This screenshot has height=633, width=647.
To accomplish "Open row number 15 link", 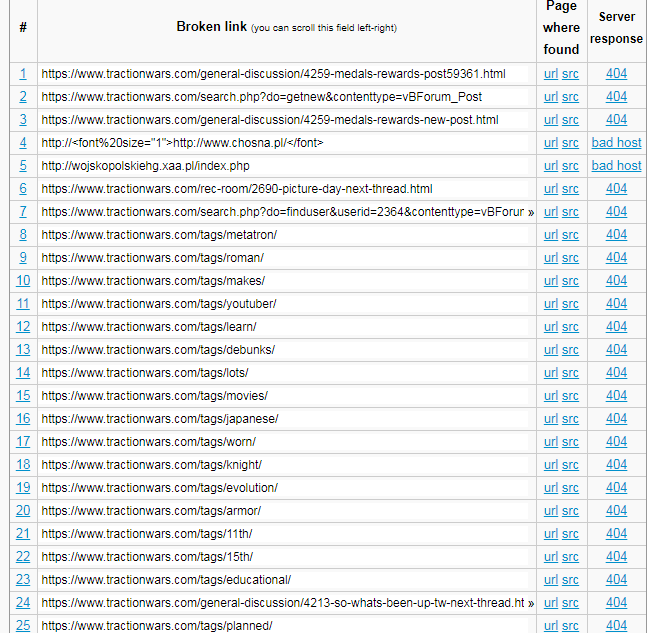I will coord(23,396).
